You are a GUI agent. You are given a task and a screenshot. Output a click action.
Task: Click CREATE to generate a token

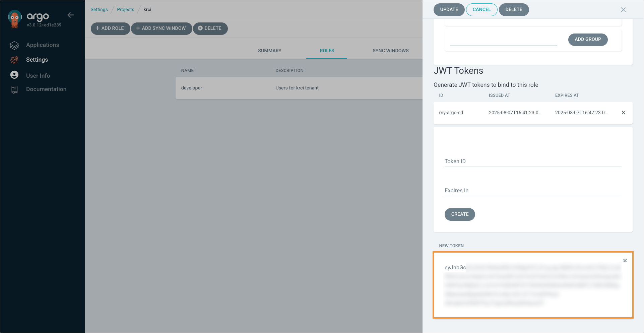(x=460, y=214)
